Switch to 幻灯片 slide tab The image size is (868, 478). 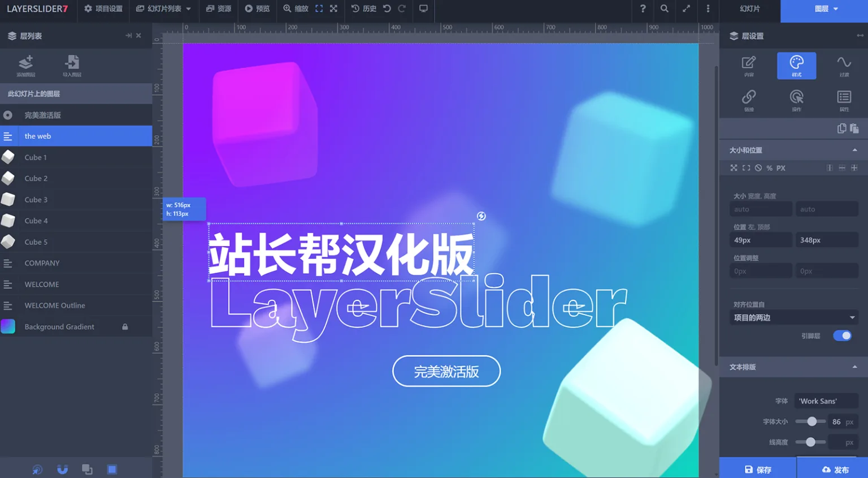(750, 8)
